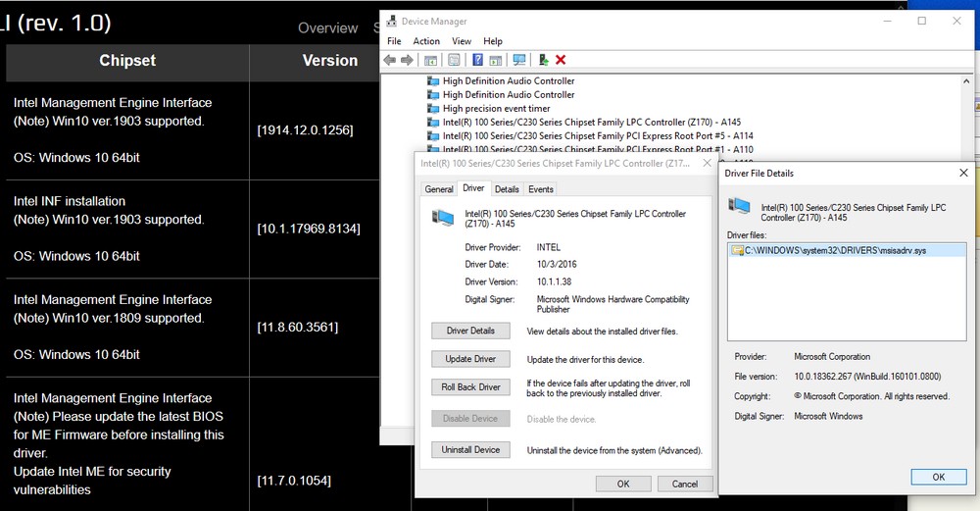
Task: Select msisadrv.sys in the driver files list
Action: pos(835,251)
